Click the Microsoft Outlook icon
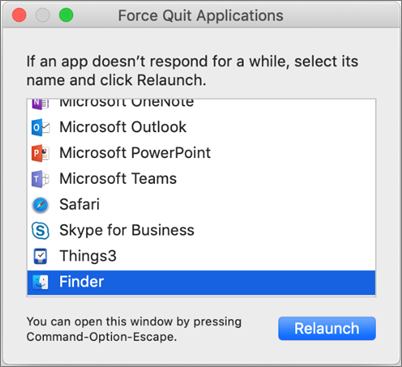 [40, 127]
